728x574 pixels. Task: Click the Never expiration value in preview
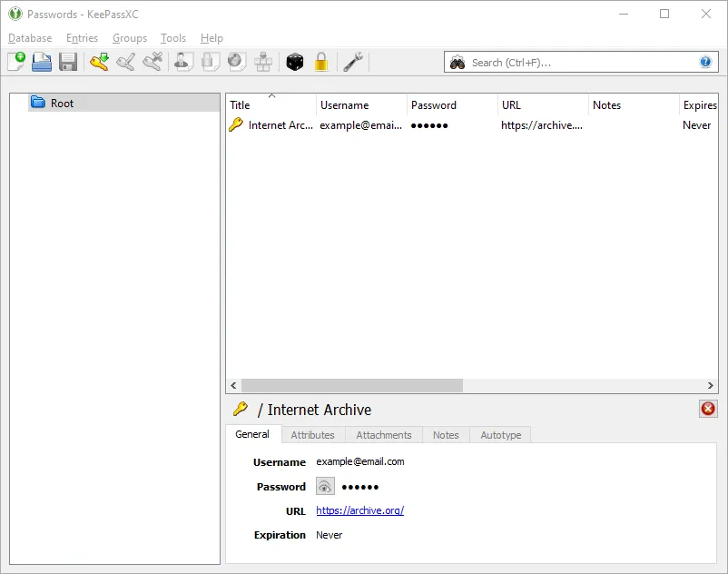(x=329, y=535)
